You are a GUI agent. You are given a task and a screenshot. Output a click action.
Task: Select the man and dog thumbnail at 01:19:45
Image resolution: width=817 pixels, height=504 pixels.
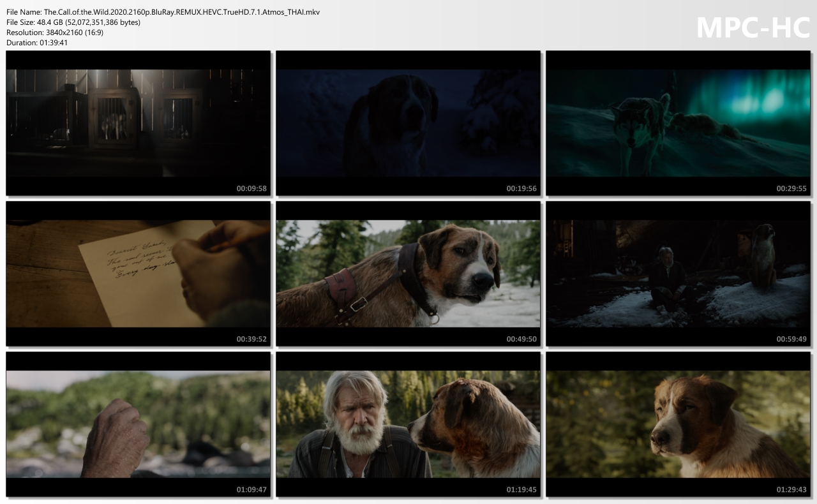coord(408,424)
